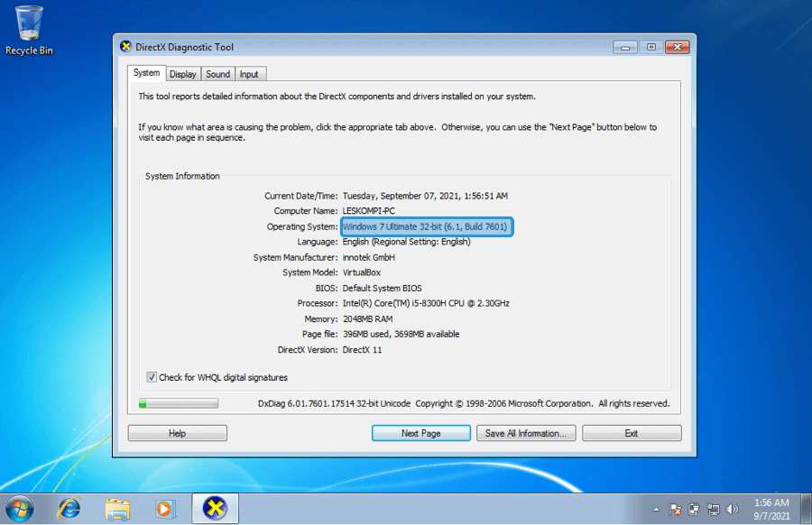Switch to the Input tab

(x=249, y=74)
